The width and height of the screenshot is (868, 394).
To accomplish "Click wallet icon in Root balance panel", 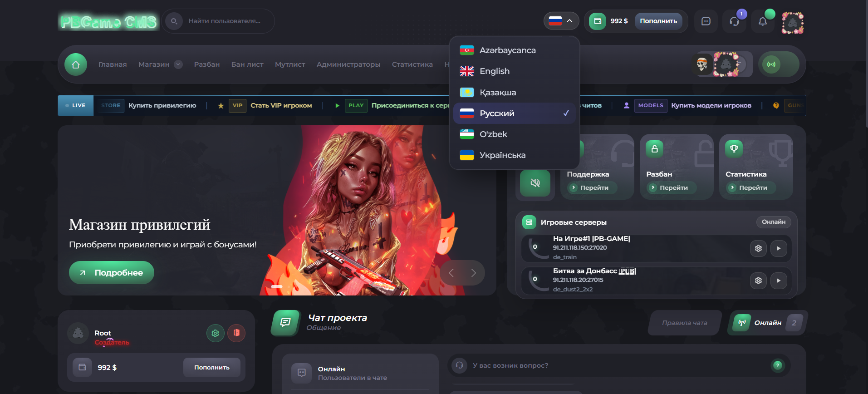I will point(82,367).
